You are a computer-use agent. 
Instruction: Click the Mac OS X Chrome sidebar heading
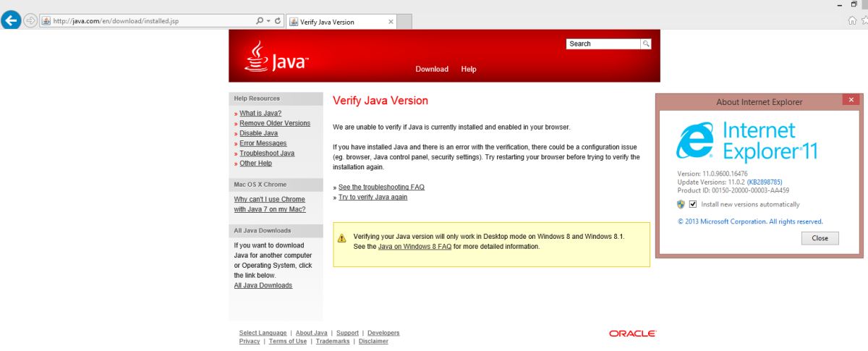click(x=260, y=185)
